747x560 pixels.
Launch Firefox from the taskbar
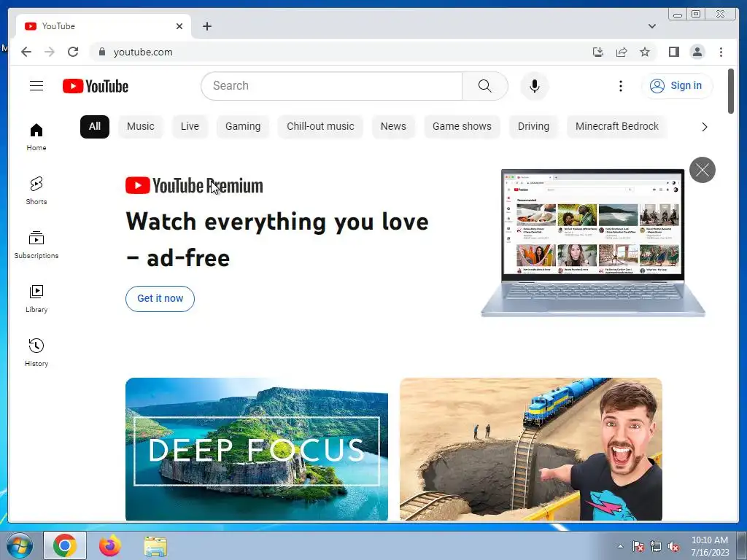click(110, 545)
